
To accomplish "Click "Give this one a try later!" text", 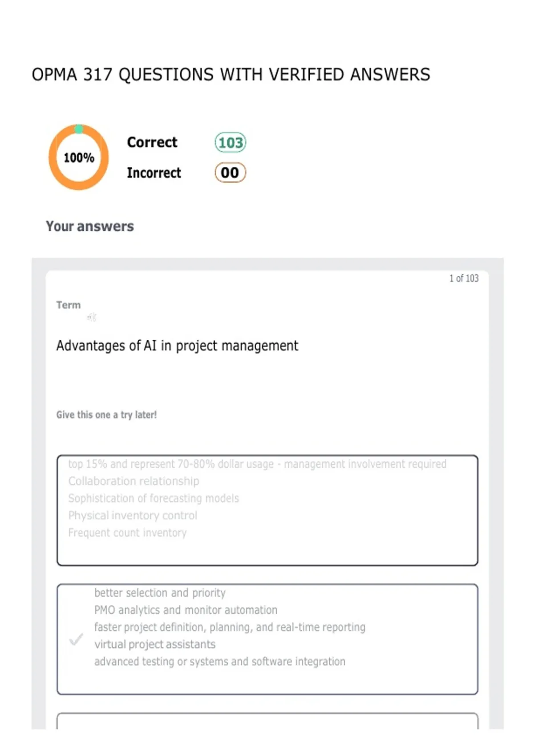I will 106,414.
